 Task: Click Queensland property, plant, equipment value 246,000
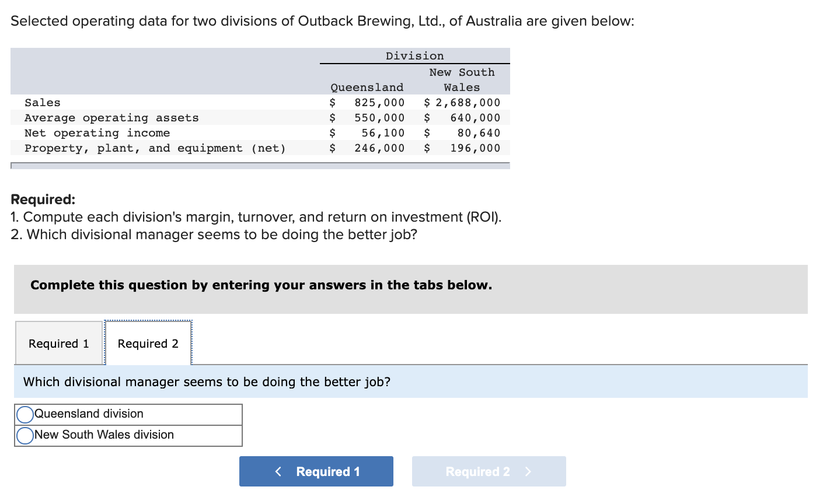pyautogui.click(x=379, y=148)
